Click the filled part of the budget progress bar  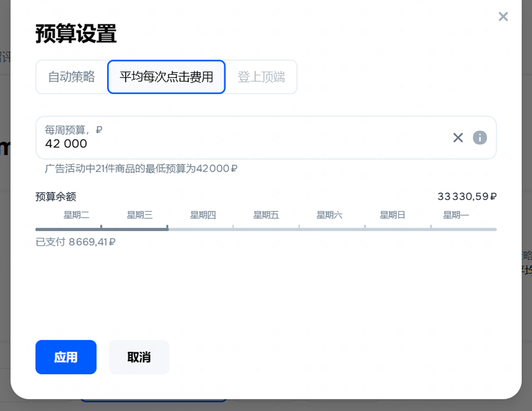[x=102, y=229]
